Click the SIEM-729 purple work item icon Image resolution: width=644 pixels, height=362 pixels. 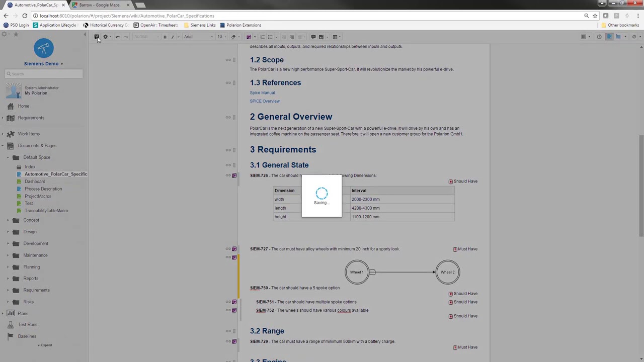234,342
